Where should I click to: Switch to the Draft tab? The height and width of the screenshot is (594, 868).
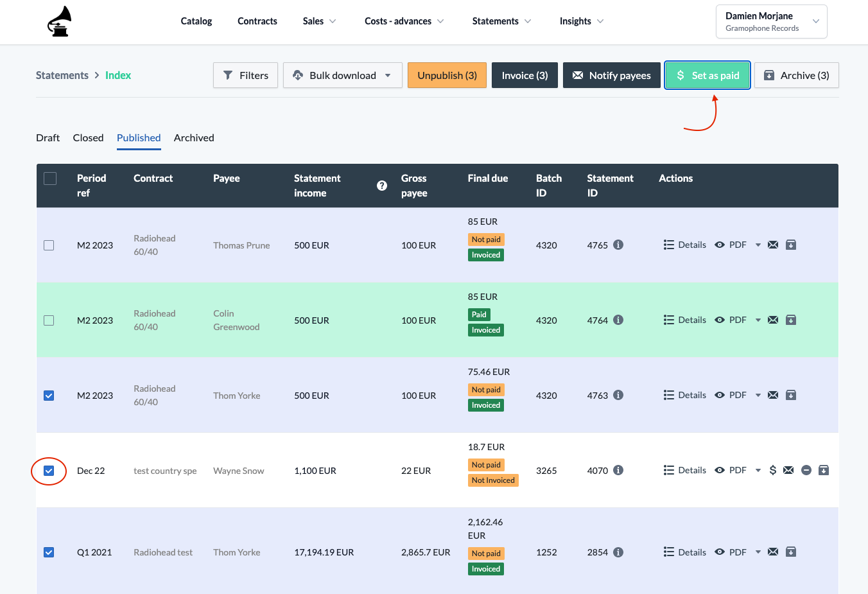(x=48, y=137)
